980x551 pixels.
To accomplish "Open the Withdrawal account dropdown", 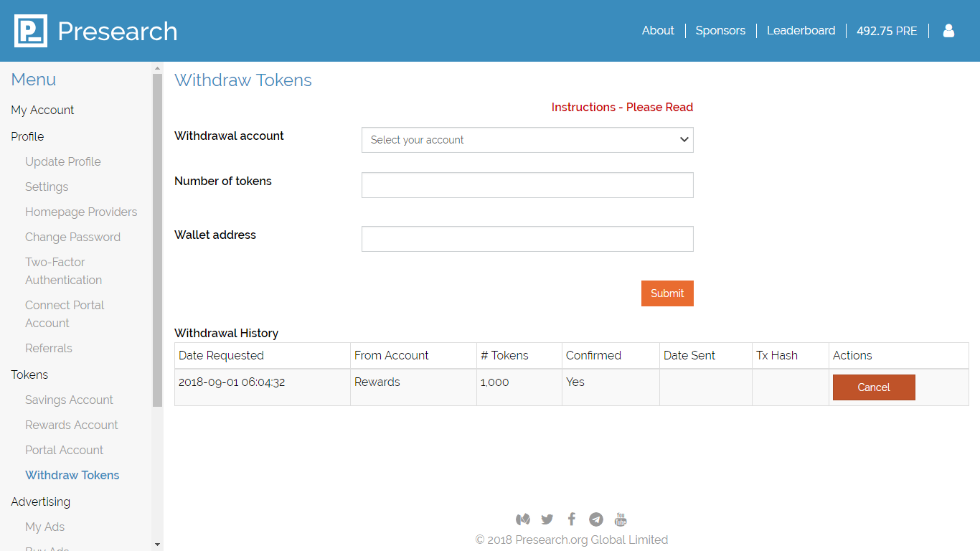I will pyautogui.click(x=527, y=140).
